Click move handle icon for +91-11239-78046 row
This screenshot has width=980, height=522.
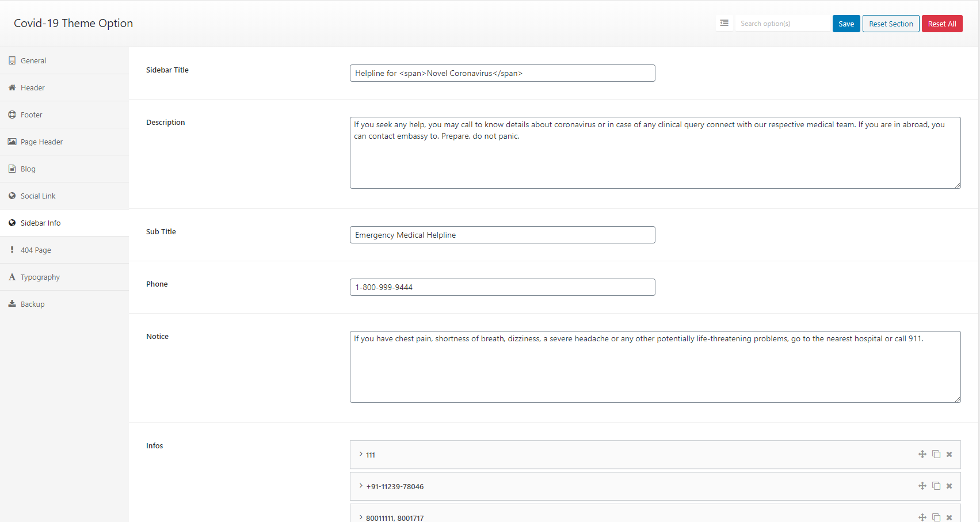point(922,486)
